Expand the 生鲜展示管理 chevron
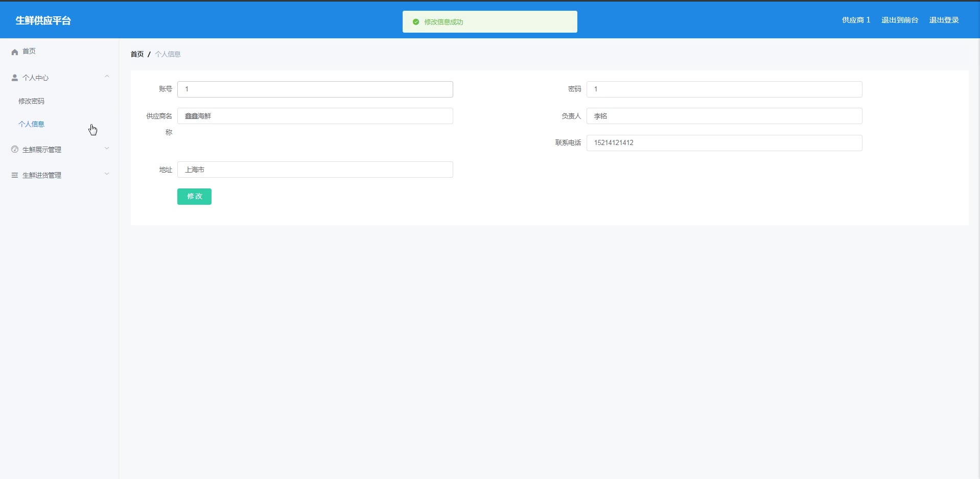 point(107,149)
